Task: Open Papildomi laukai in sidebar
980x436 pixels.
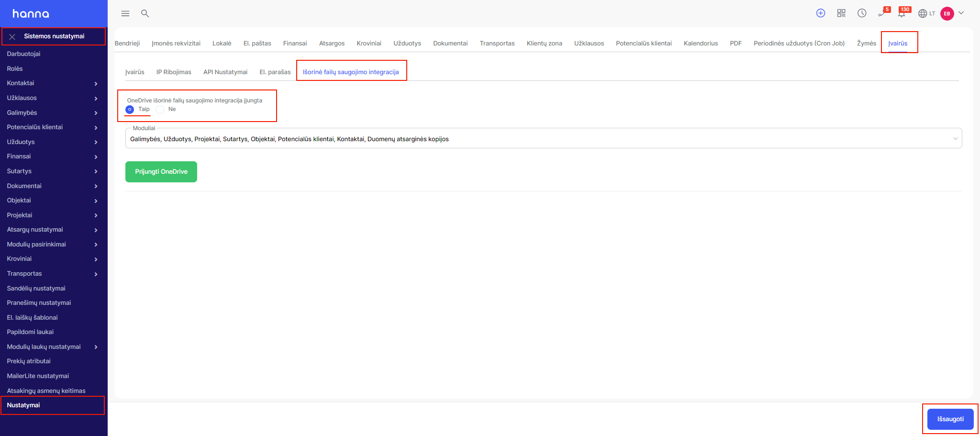Action: click(x=30, y=332)
